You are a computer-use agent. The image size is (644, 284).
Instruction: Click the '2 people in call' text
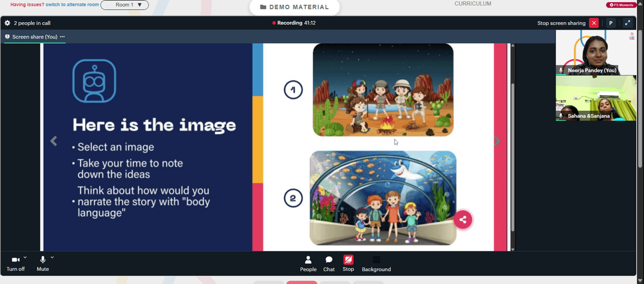(x=32, y=23)
